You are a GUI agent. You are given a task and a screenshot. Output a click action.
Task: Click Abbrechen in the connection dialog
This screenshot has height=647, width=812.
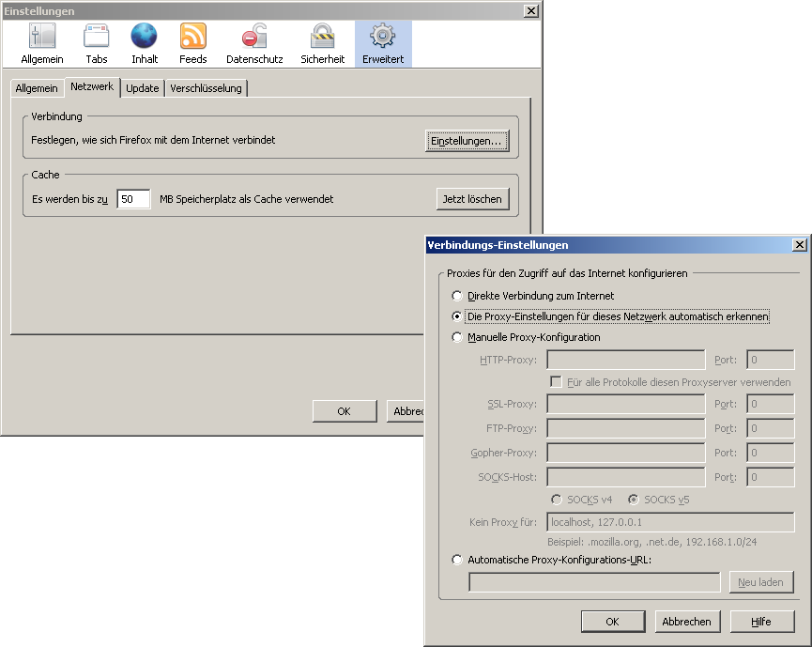pyautogui.click(x=686, y=622)
